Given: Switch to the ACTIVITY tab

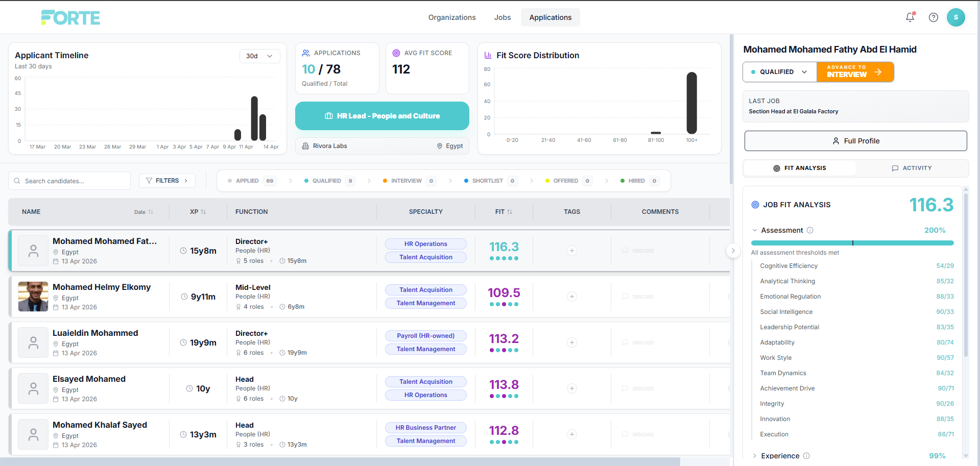Looking at the screenshot, I should click(x=912, y=168).
